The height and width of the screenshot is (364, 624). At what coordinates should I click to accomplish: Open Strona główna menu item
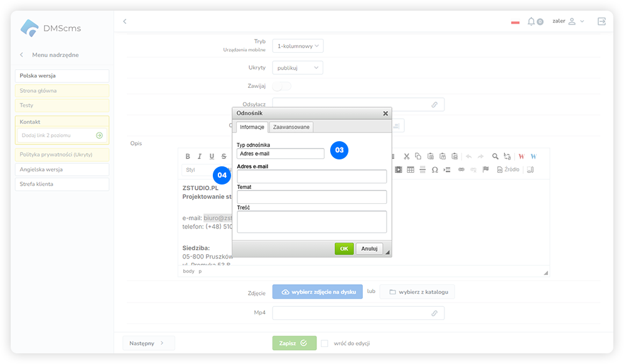pyautogui.click(x=62, y=91)
